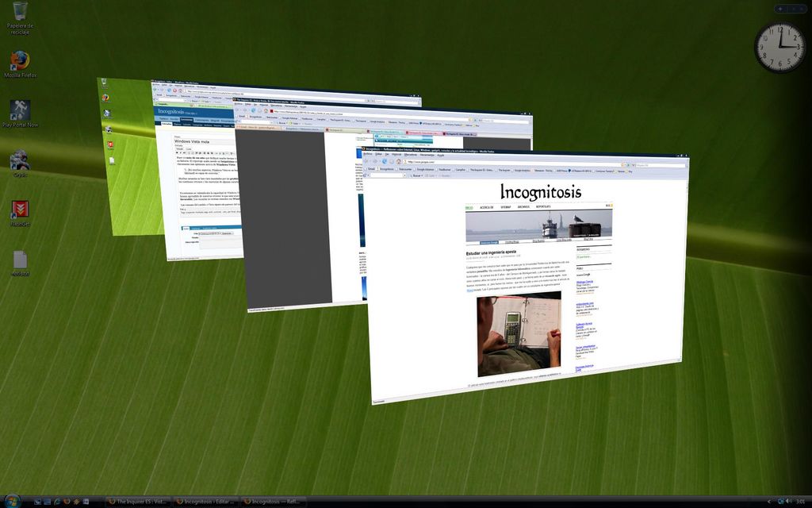Open the Play Portal Now shortcut
This screenshot has height=508, width=812.
pyautogui.click(x=20, y=111)
